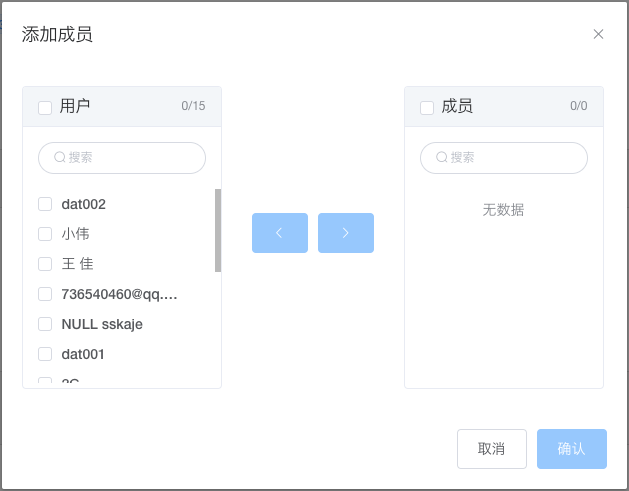629x491 pixels.
Task: Click the 确认 button
Action: (572, 448)
